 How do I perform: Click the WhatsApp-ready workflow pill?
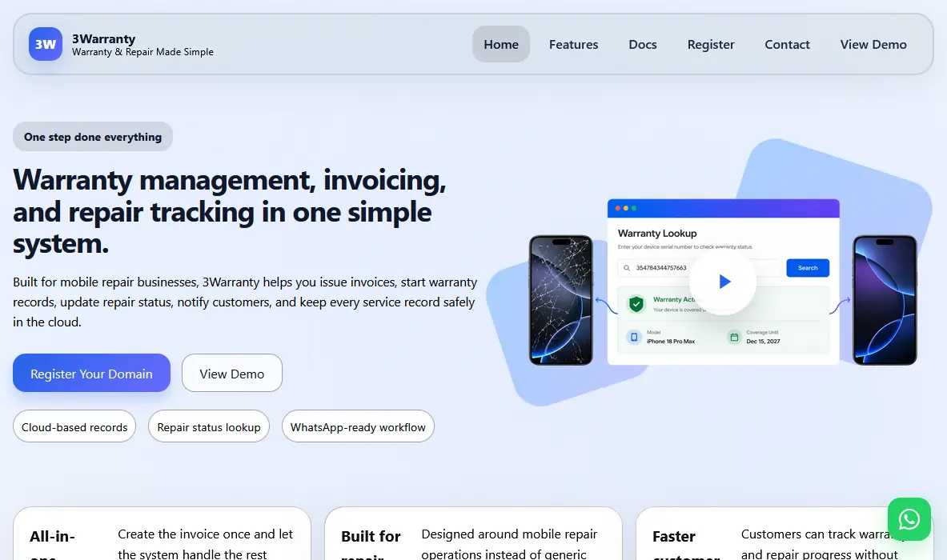[358, 426]
